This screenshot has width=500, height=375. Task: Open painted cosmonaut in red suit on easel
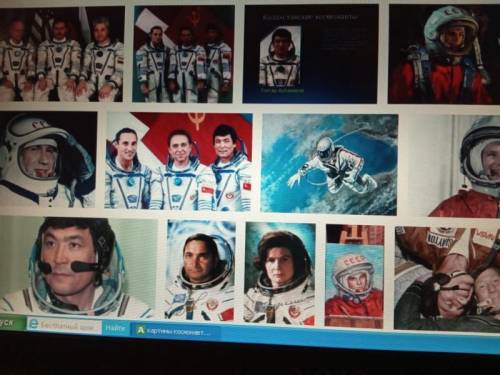(355, 276)
